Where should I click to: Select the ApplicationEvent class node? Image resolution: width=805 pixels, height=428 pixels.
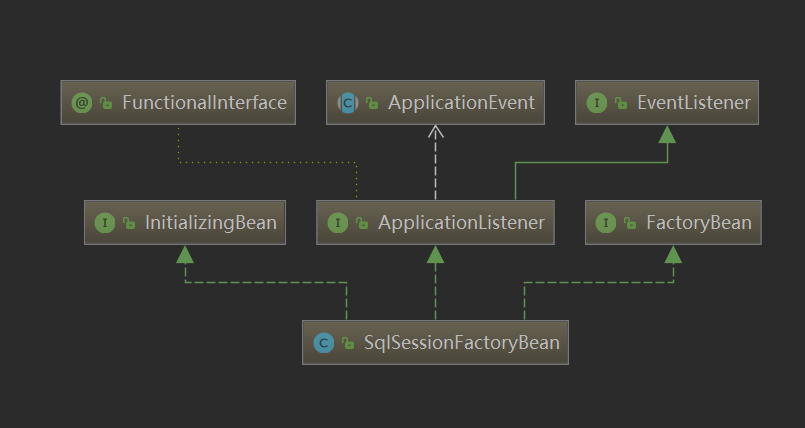tap(435, 103)
